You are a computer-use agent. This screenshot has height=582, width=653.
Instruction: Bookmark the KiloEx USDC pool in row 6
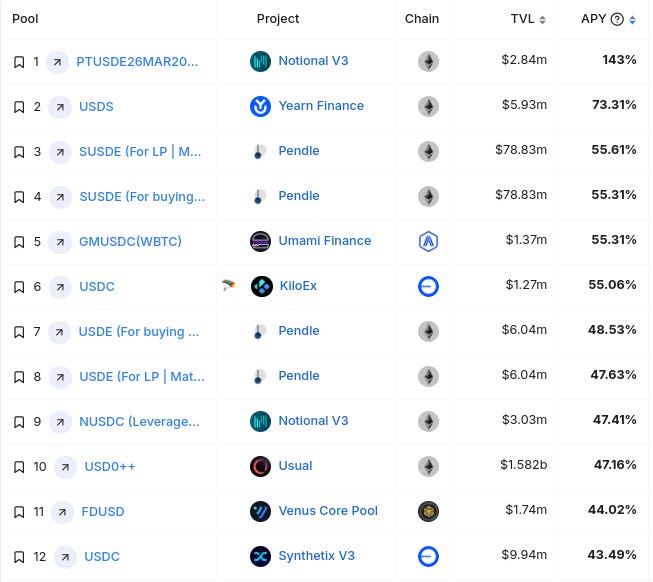[19, 287]
